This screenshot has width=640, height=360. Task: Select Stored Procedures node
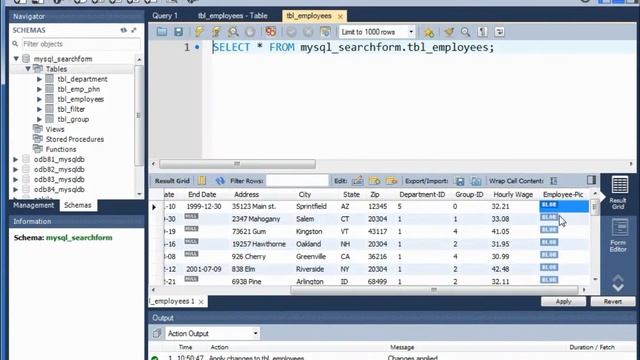(75, 139)
